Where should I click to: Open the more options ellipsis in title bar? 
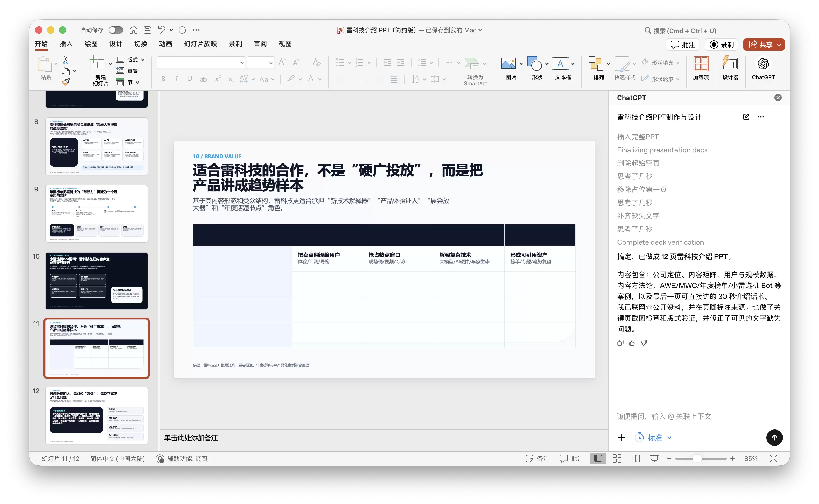click(x=196, y=30)
